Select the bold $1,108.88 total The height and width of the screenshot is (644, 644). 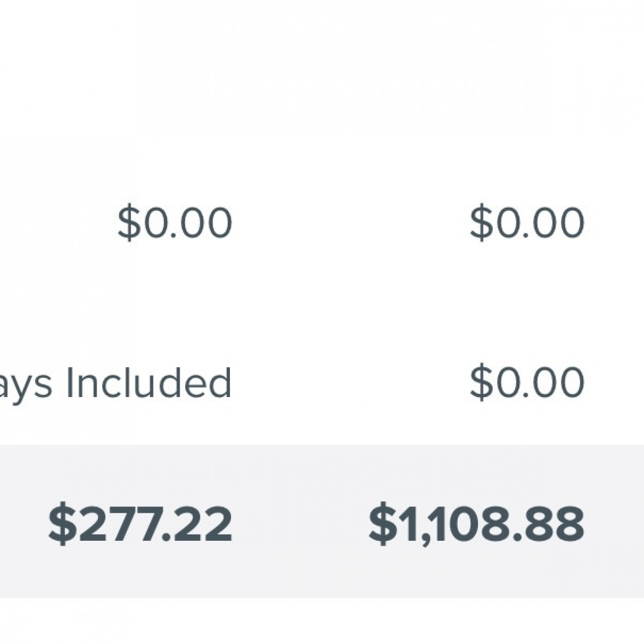[476, 524]
